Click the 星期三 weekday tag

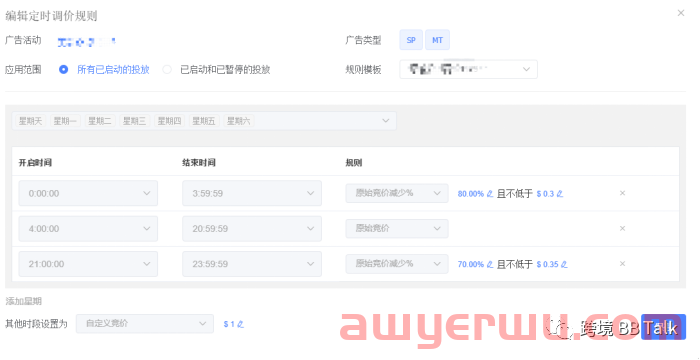135,121
